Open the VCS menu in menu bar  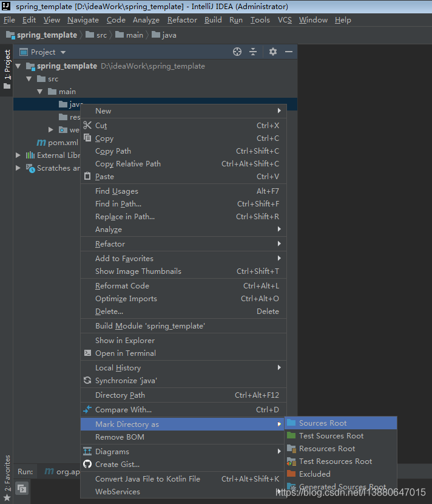[285, 20]
